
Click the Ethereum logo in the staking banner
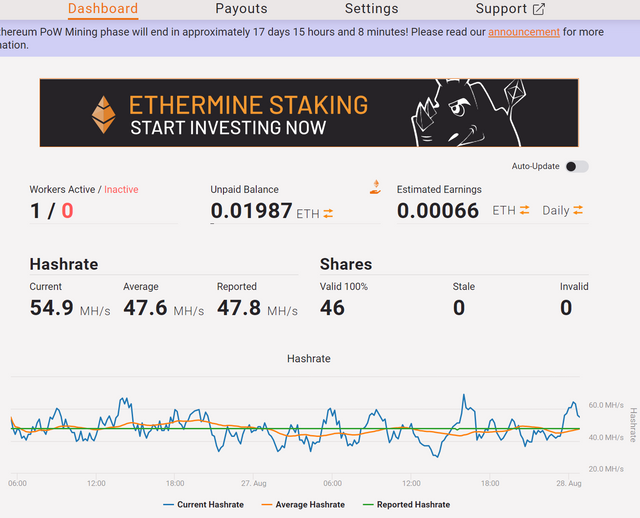[103, 115]
